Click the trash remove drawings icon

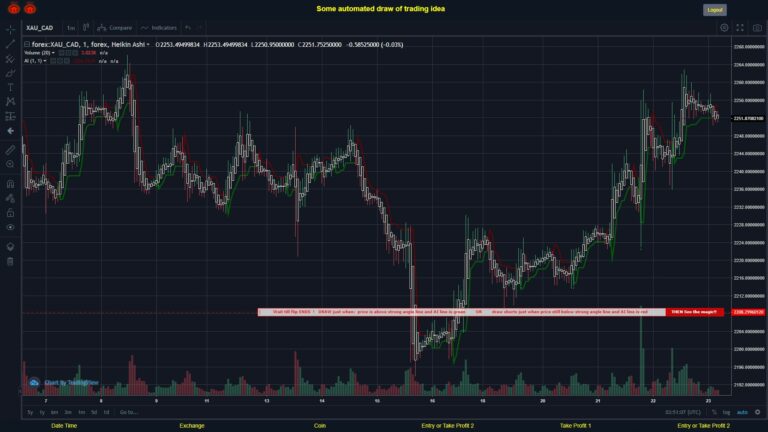pos(10,261)
